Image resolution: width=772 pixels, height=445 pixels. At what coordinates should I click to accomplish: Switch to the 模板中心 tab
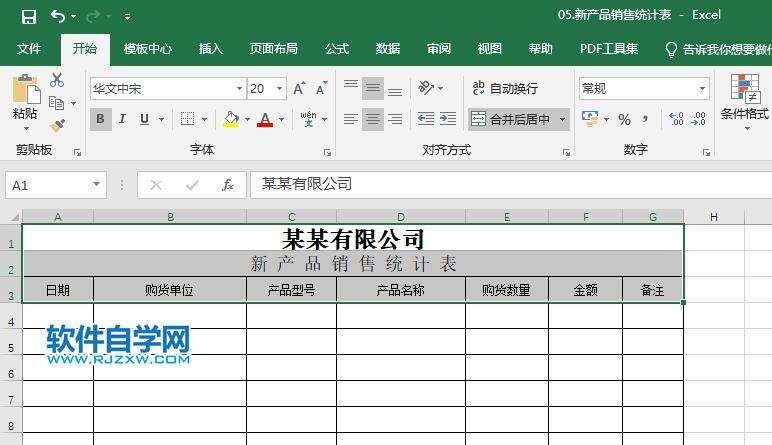pos(148,49)
